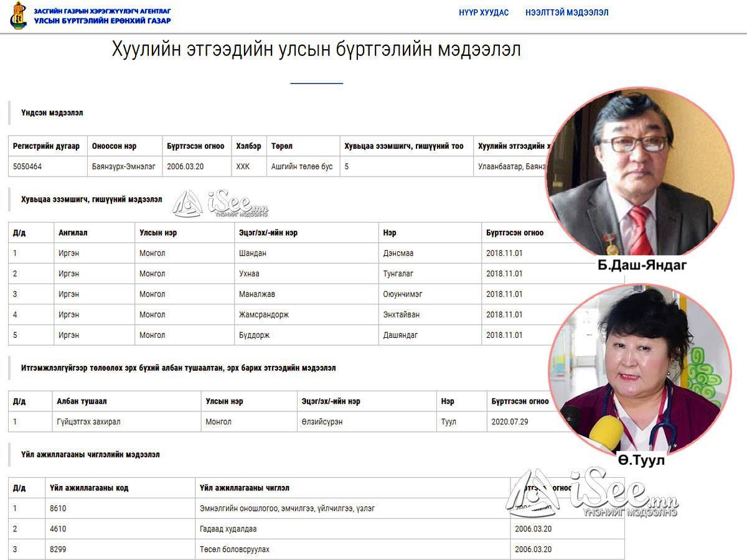
Task: Click the Хувьцаа эзэмшигч, гишүүний мэдээлэл section heading
Action: [92, 199]
